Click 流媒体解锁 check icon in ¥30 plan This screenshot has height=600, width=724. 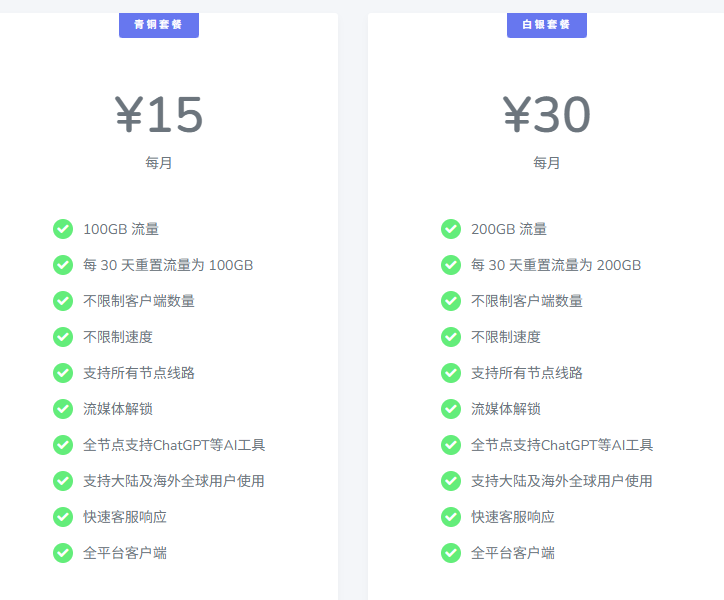[451, 409]
